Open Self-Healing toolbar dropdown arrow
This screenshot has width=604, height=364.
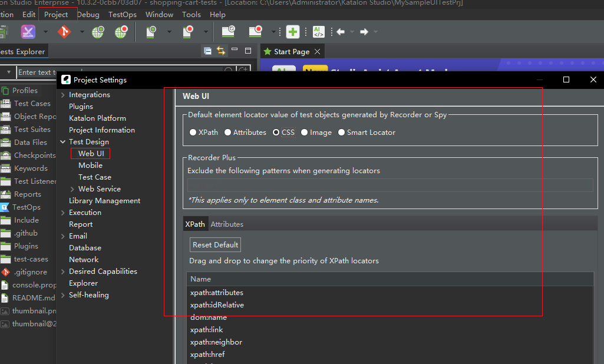click(x=45, y=32)
